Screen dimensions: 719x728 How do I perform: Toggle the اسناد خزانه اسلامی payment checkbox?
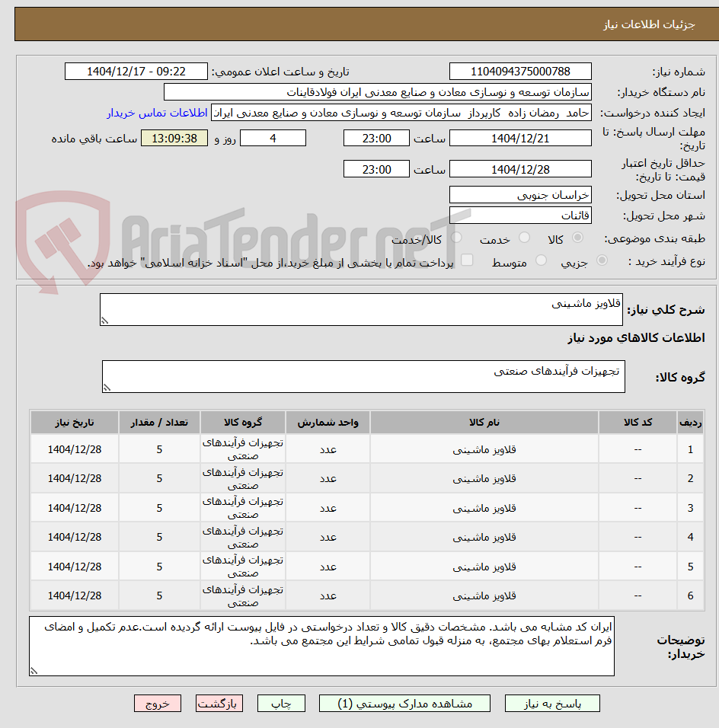(467, 260)
